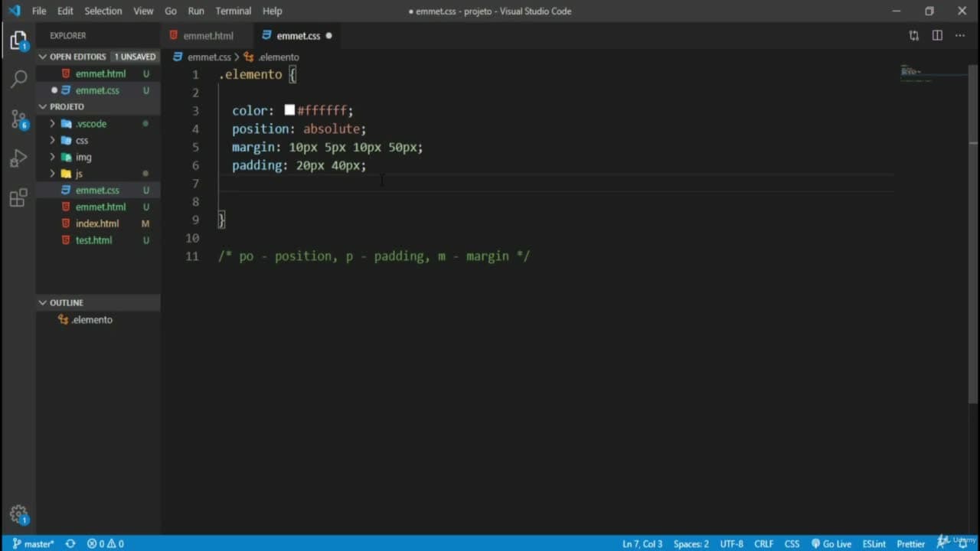
Task: Click the feedback icon in status bar
Action: click(x=942, y=543)
